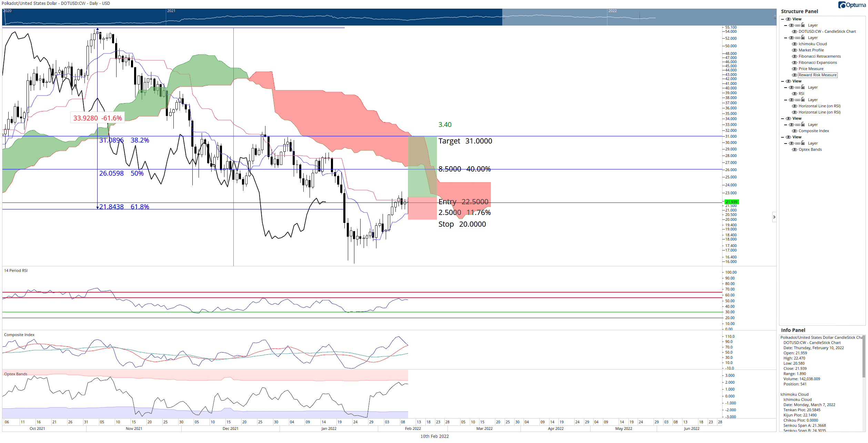Collapse the first View tree node
The width and height of the screenshot is (868, 443).
coord(783,19)
